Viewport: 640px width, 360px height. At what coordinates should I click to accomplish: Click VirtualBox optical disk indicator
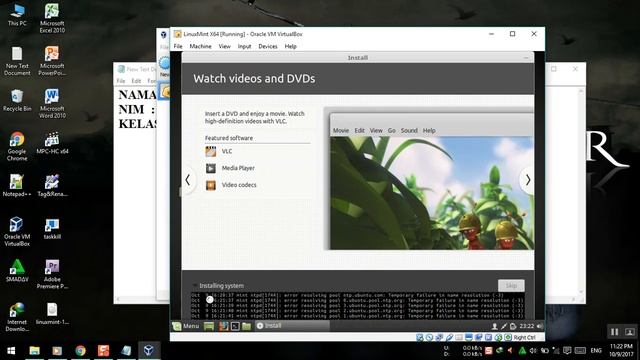[429, 338]
